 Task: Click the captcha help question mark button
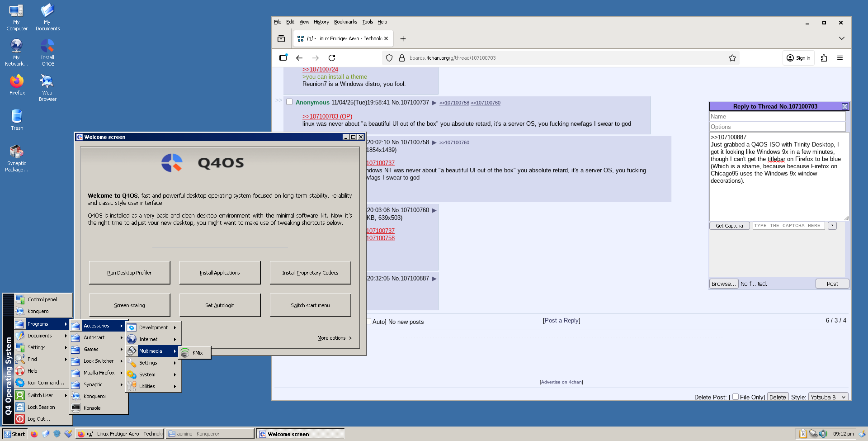(832, 226)
